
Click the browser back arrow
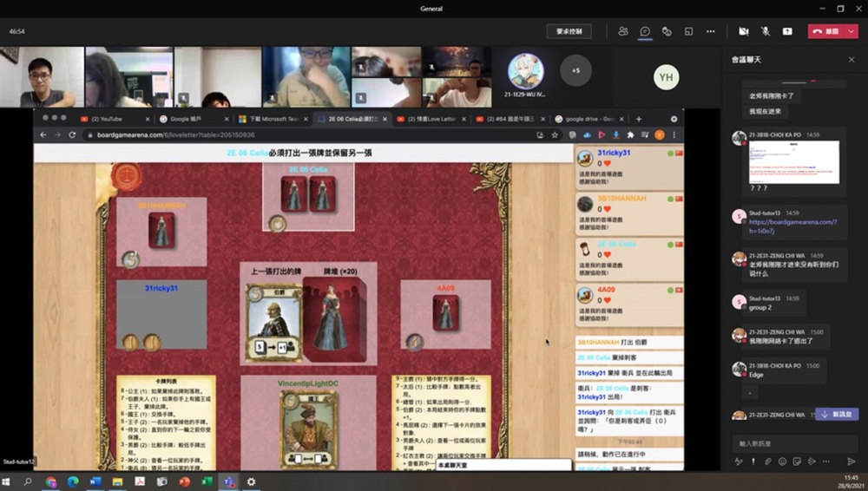(x=43, y=134)
